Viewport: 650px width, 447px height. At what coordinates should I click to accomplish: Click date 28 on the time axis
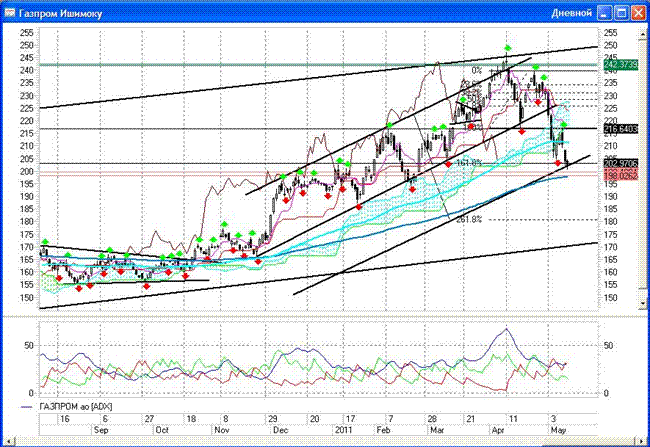point(432,419)
